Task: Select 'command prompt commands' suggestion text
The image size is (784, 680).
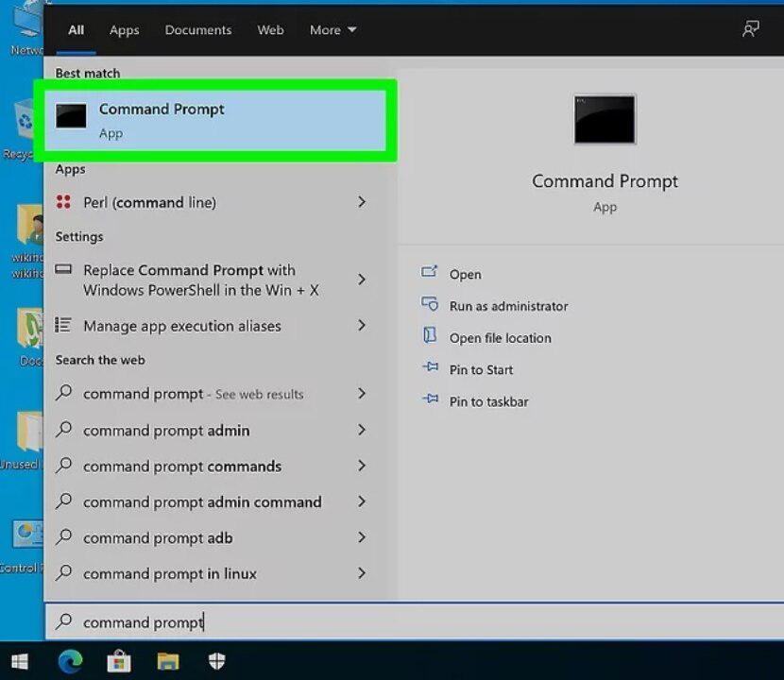Action: [182, 467]
